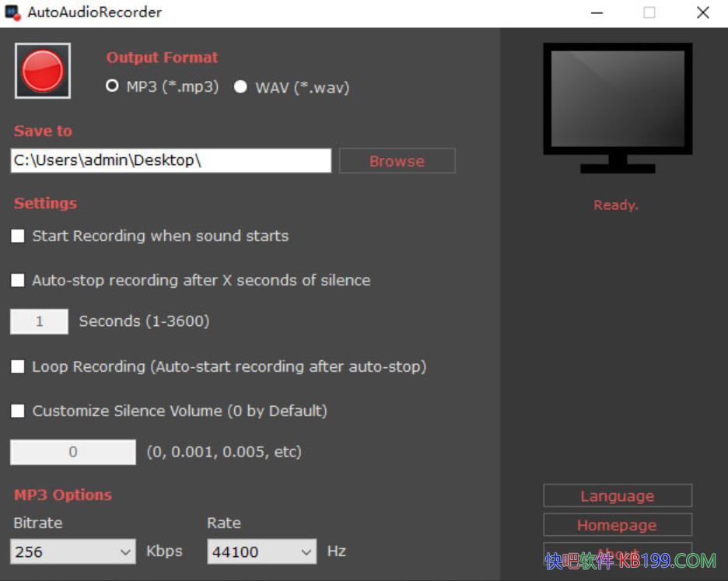Image resolution: width=728 pixels, height=581 pixels.
Task: Enable Loop Recording option
Action: (x=17, y=366)
